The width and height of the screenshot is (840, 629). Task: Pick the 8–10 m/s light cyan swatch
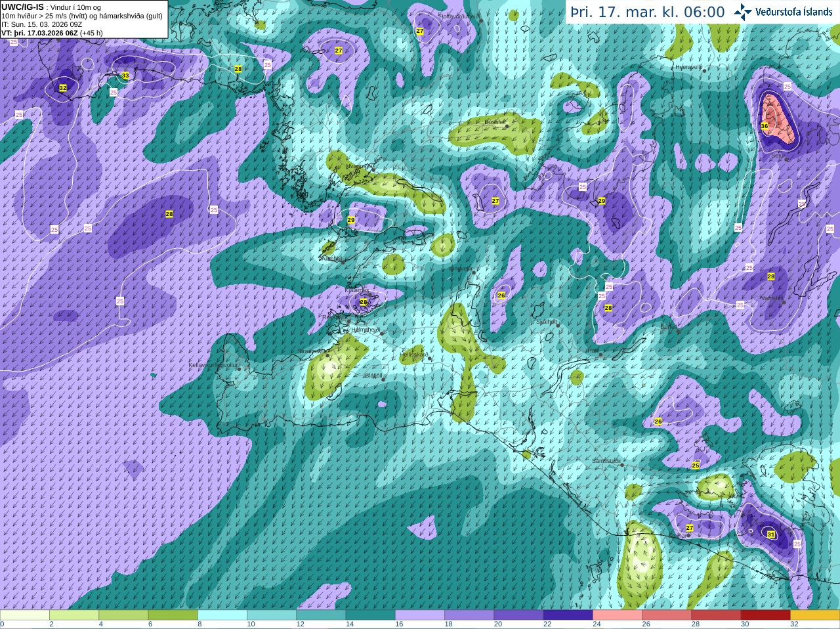tap(222, 615)
